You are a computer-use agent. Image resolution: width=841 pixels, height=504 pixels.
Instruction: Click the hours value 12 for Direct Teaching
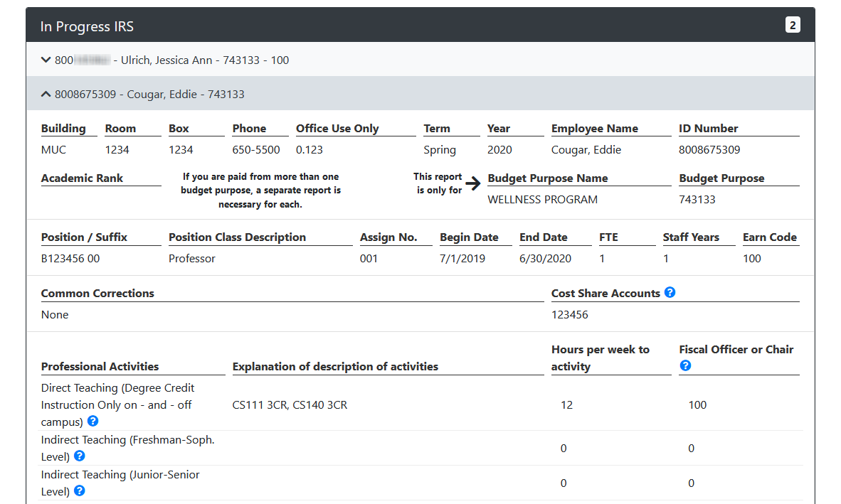566,405
